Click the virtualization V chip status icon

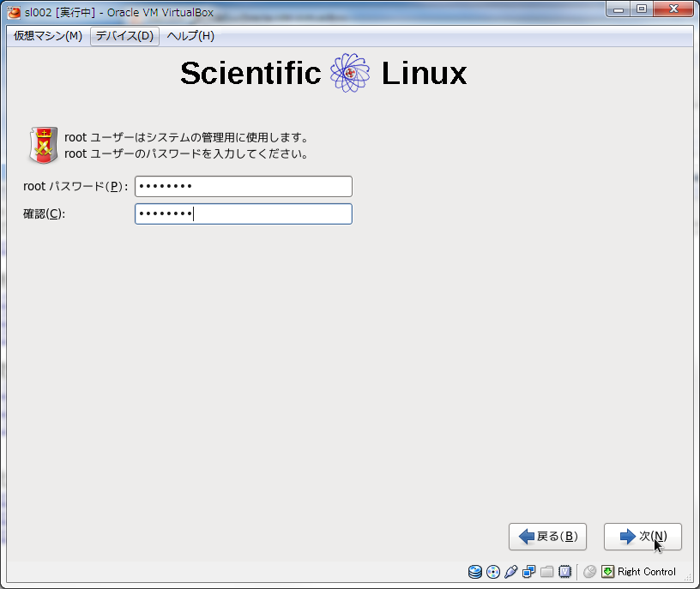coord(564,572)
